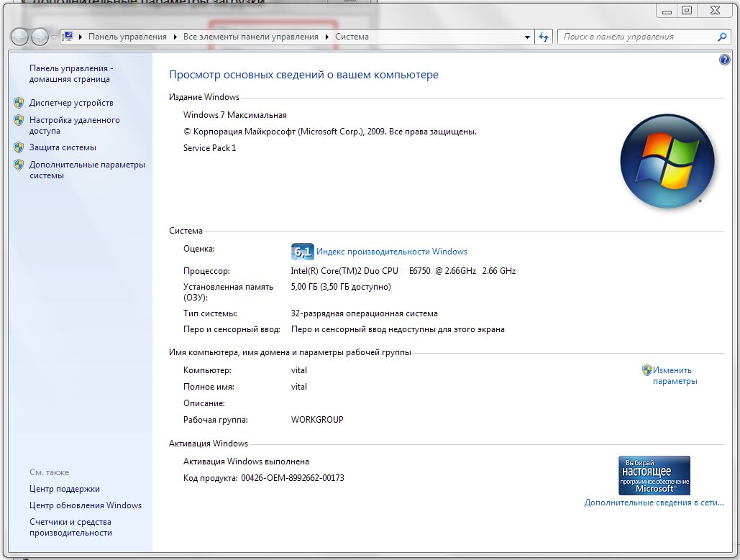Open Индекс производительности Windows link
The height and width of the screenshot is (560, 740).
392,252
